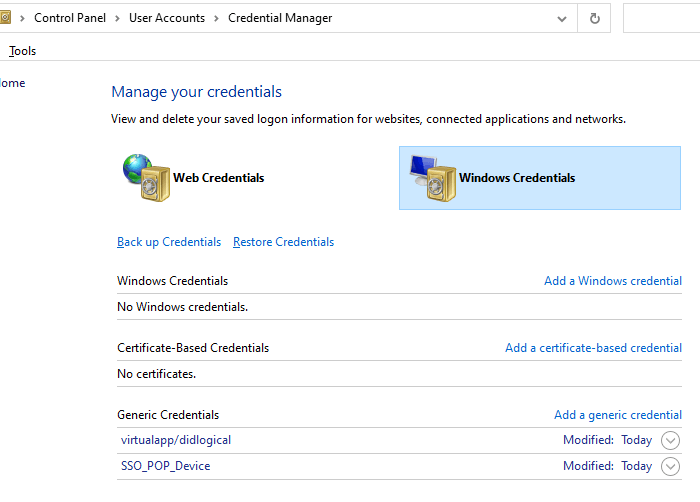Click the Back up Credentials link
This screenshot has width=700, height=502.
169,242
